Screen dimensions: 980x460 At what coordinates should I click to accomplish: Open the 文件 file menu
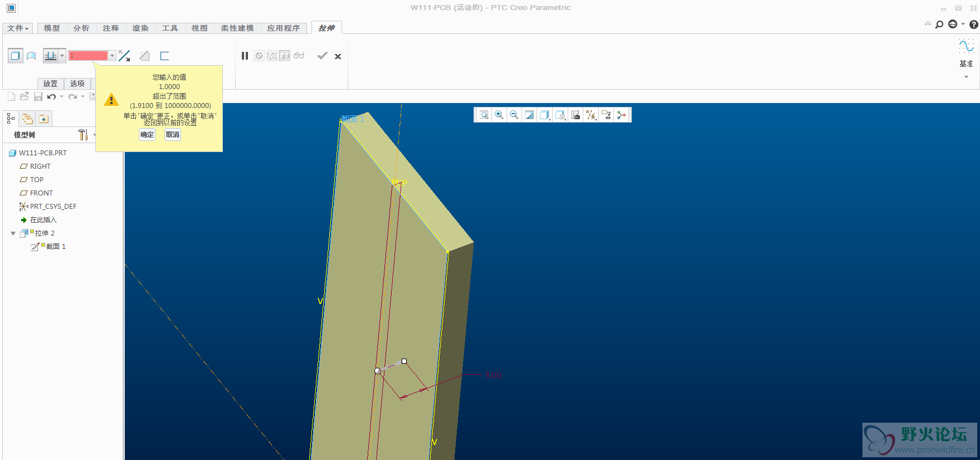(x=18, y=28)
